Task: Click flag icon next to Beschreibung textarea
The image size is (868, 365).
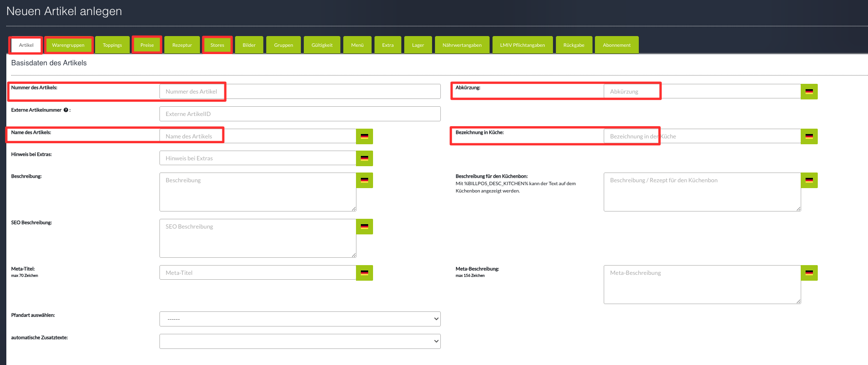Action: pyautogui.click(x=364, y=180)
